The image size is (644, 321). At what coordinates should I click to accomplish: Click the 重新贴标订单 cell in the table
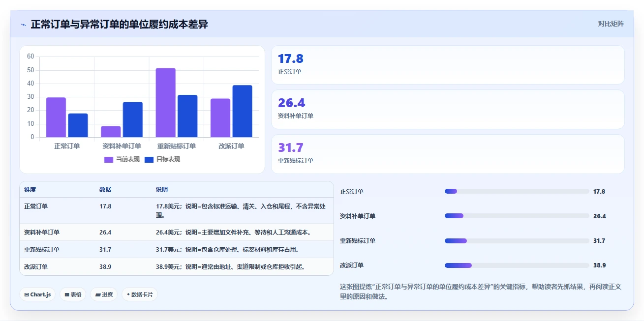pos(42,249)
